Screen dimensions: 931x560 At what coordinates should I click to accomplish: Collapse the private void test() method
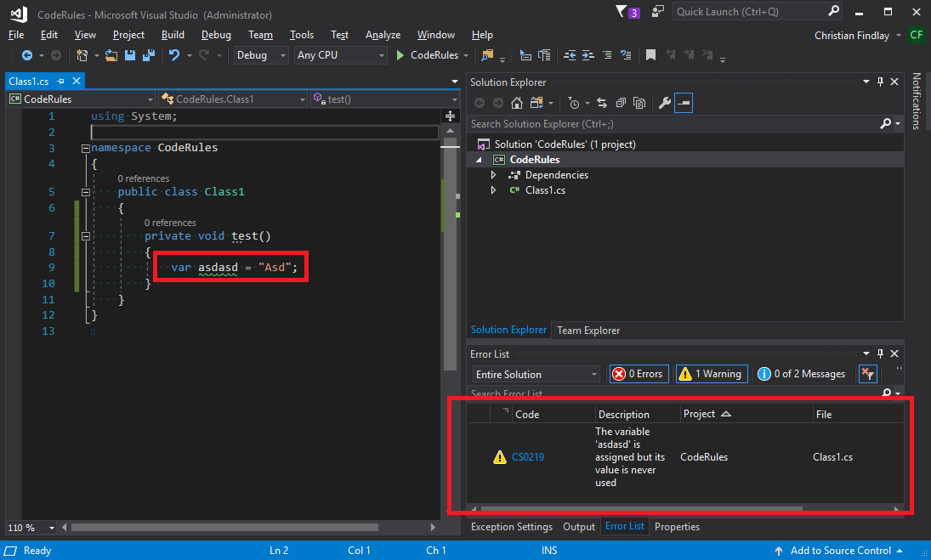[x=86, y=236]
